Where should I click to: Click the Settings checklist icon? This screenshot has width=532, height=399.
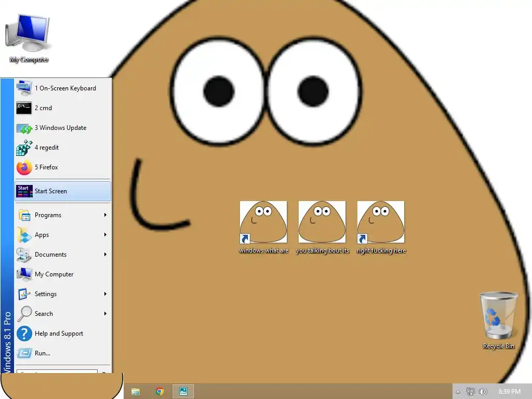(x=24, y=294)
